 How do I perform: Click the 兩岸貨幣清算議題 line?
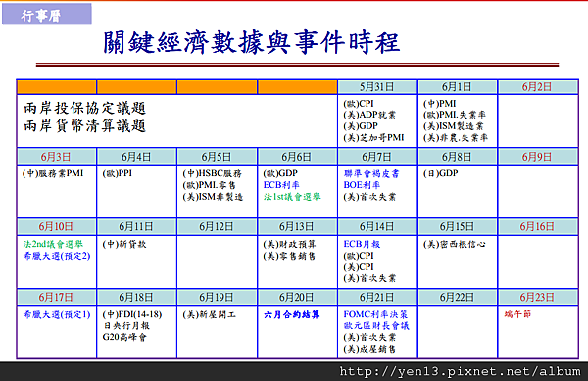(84, 126)
